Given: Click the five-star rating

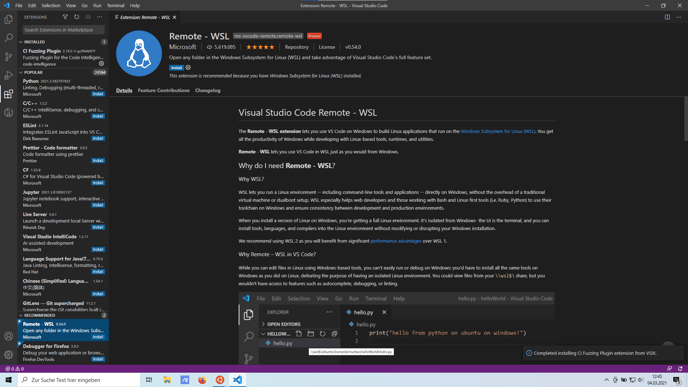Looking at the screenshot, I should click(260, 47).
